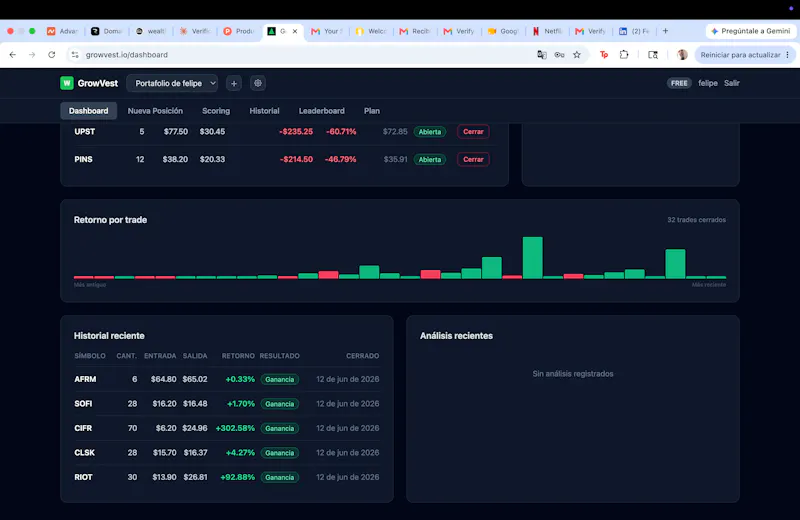Switch to the Produ browser tab
This screenshot has height=520, width=800.
coord(239,31)
